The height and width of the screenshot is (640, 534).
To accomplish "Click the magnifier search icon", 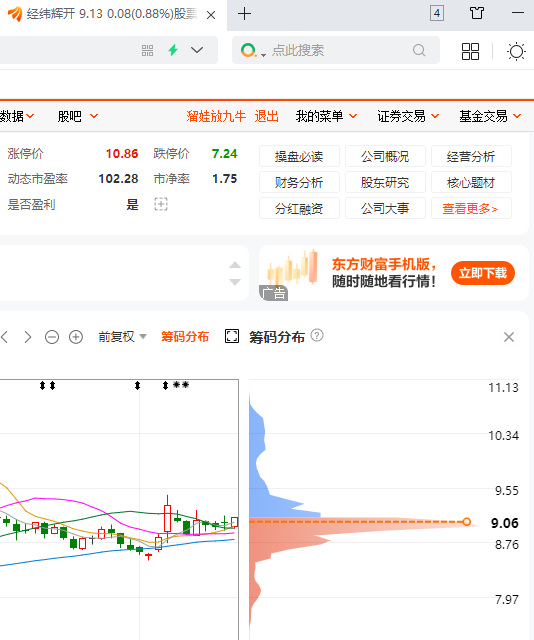I will click(x=419, y=50).
